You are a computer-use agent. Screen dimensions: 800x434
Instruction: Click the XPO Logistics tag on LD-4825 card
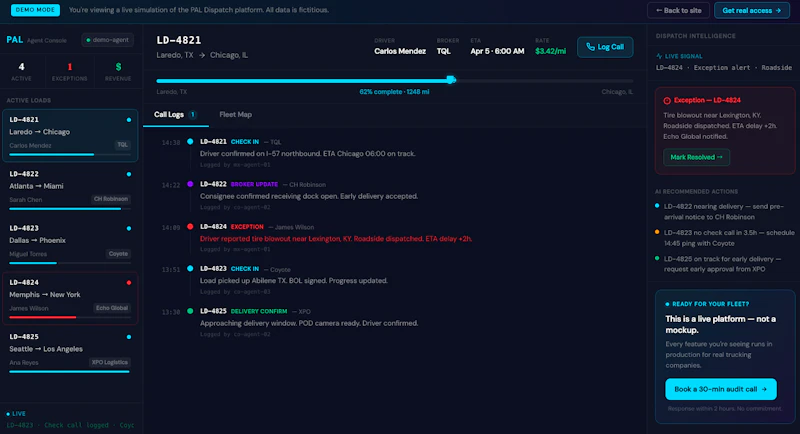coord(110,363)
